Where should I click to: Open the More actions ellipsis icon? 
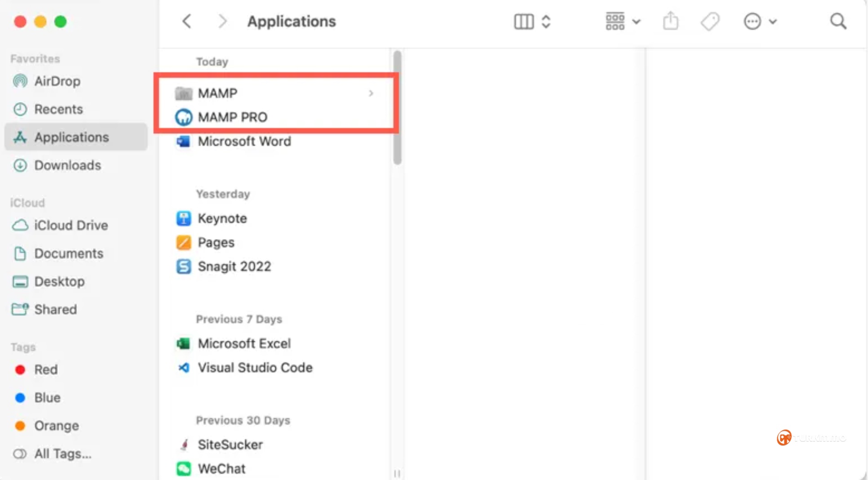pyautogui.click(x=752, y=21)
